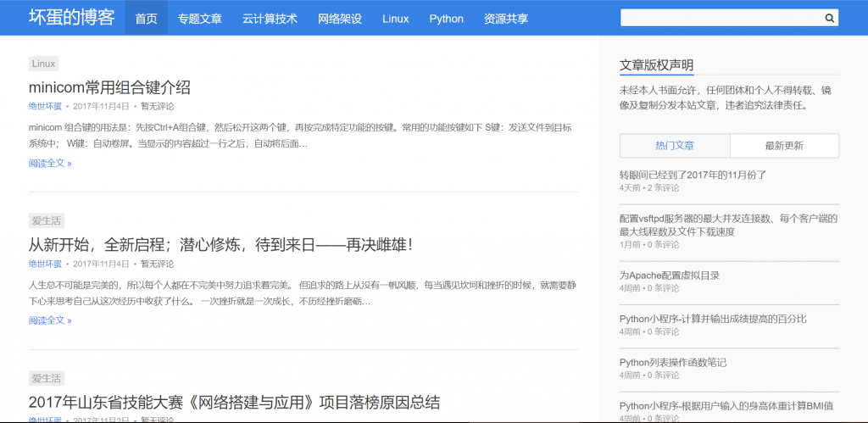Click the date 2017年11月4日 under minicom post
This screenshot has width=868, height=423.
click(x=101, y=106)
